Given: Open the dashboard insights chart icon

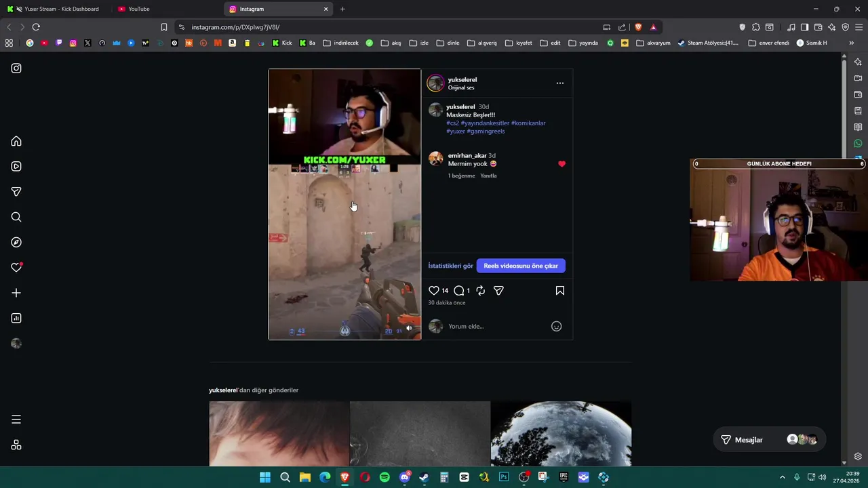Looking at the screenshot, I should (x=16, y=318).
